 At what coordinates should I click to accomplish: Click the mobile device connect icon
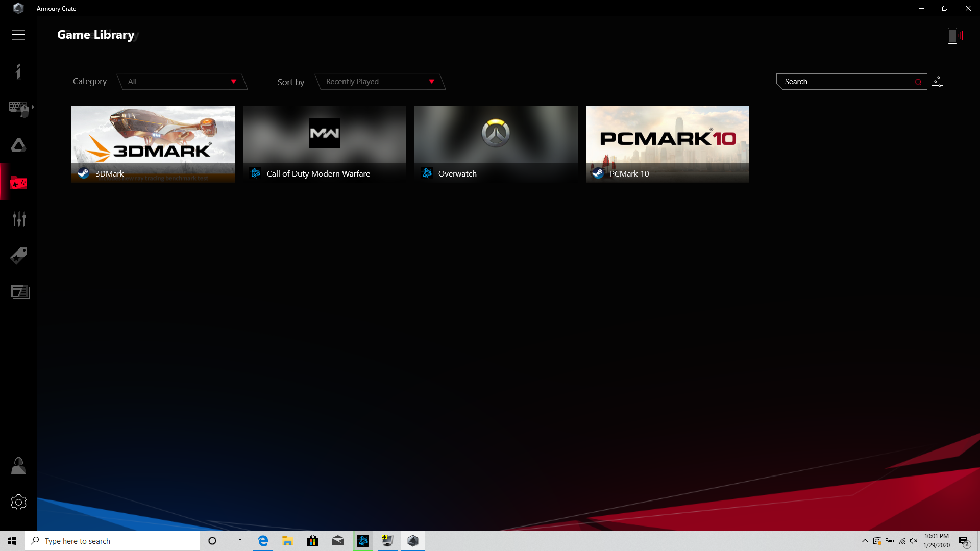952,36
